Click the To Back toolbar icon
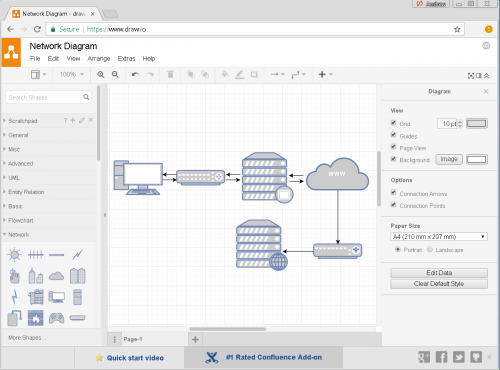500x370 pixels. 205,74
